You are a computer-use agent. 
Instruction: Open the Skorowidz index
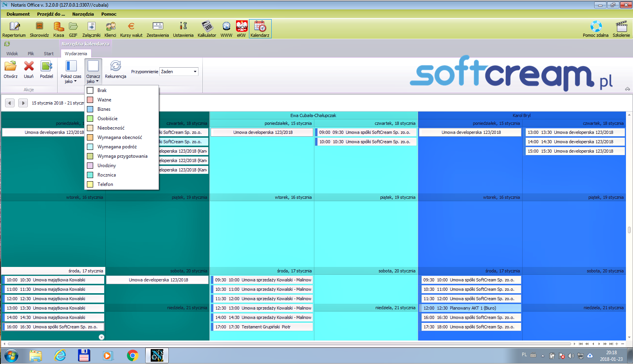pyautogui.click(x=39, y=29)
